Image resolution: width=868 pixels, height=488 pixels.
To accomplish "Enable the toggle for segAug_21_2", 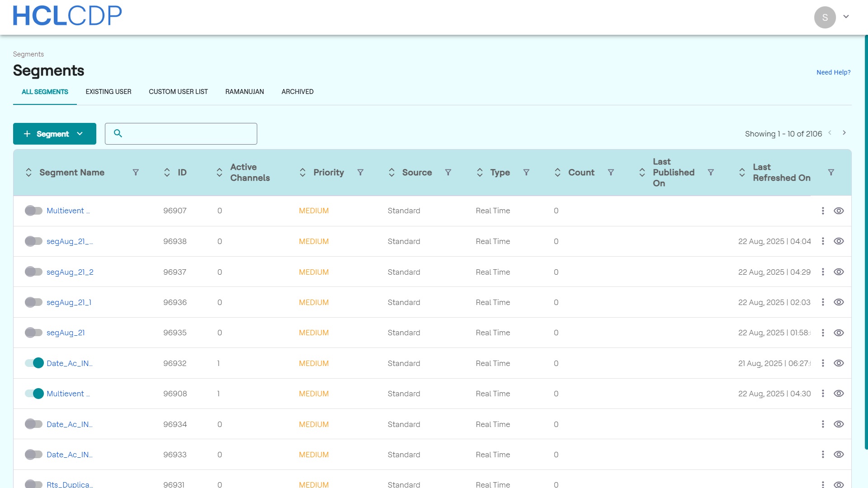I will click(x=33, y=272).
